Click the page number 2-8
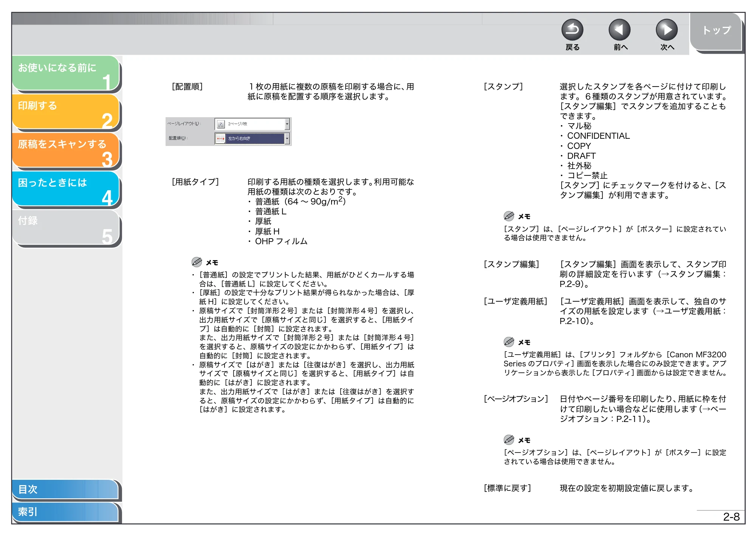This screenshot has height=535, width=756. [731, 517]
